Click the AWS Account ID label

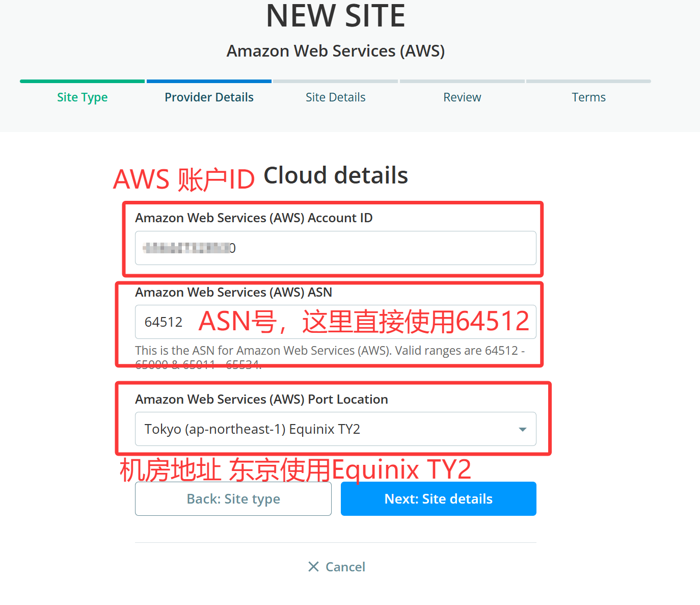pyautogui.click(x=254, y=218)
